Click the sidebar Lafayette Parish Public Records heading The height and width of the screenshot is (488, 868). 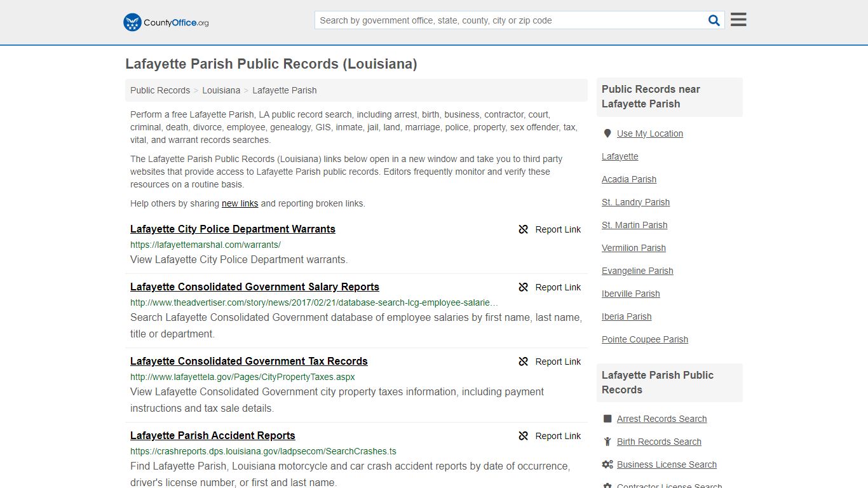click(x=658, y=383)
